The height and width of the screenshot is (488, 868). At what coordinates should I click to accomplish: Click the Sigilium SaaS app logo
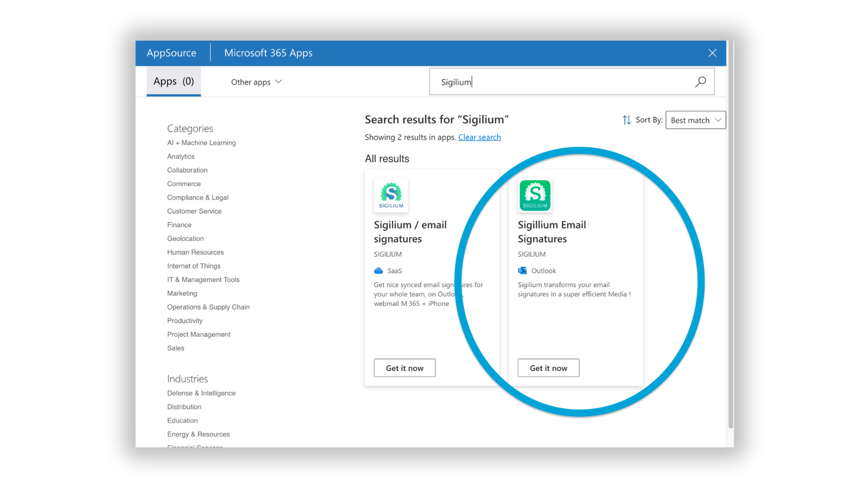391,195
